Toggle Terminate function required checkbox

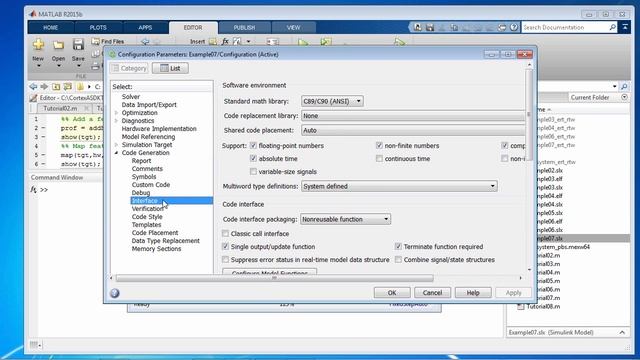coord(398,247)
